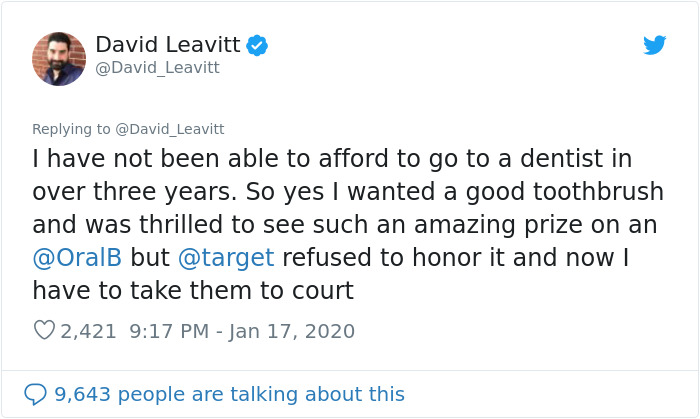This screenshot has width=700, height=419.
Task: Open "9,643 people are talking about this"
Action: pyautogui.click(x=229, y=394)
